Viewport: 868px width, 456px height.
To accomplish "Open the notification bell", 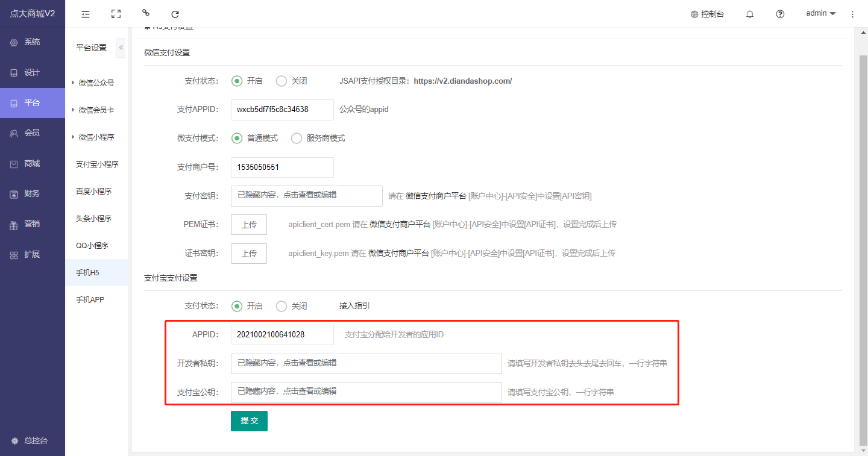I will (750, 14).
